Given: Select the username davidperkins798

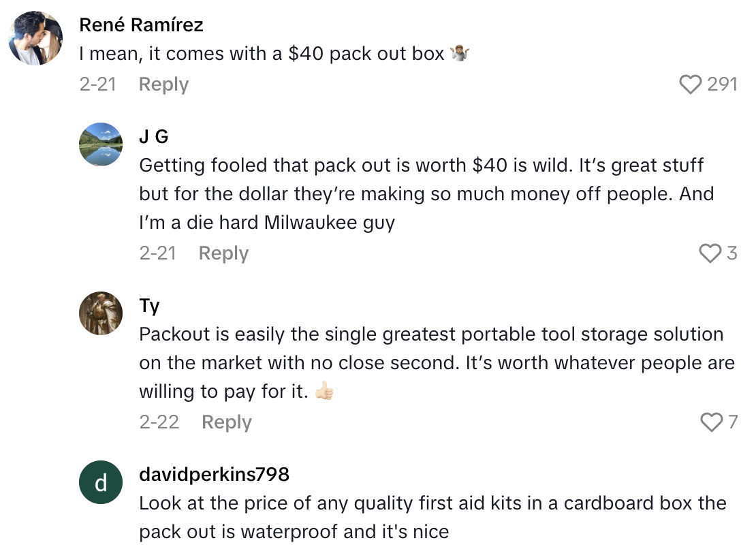Looking at the screenshot, I should coord(213,475).
